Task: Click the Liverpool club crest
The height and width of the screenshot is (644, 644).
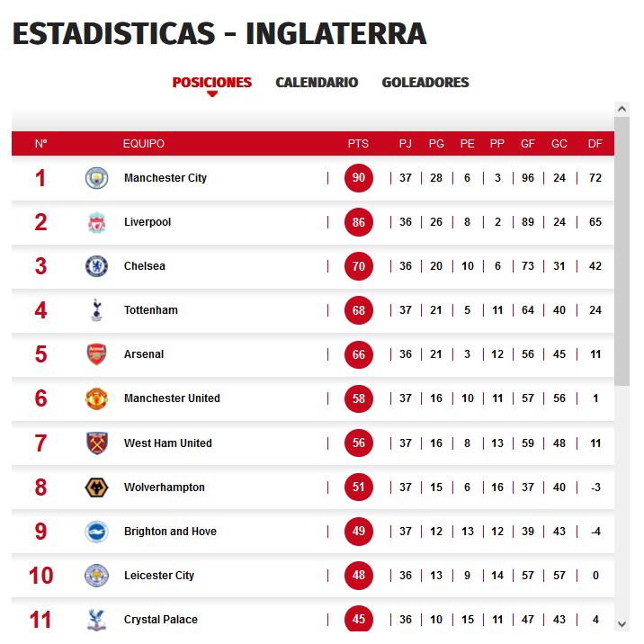Action: tap(96, 222)
